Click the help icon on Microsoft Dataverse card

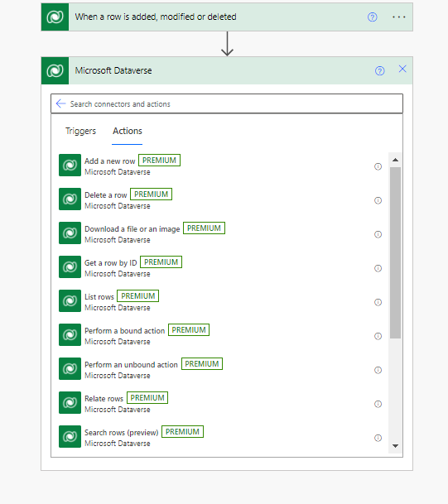(x=379, y=70)
